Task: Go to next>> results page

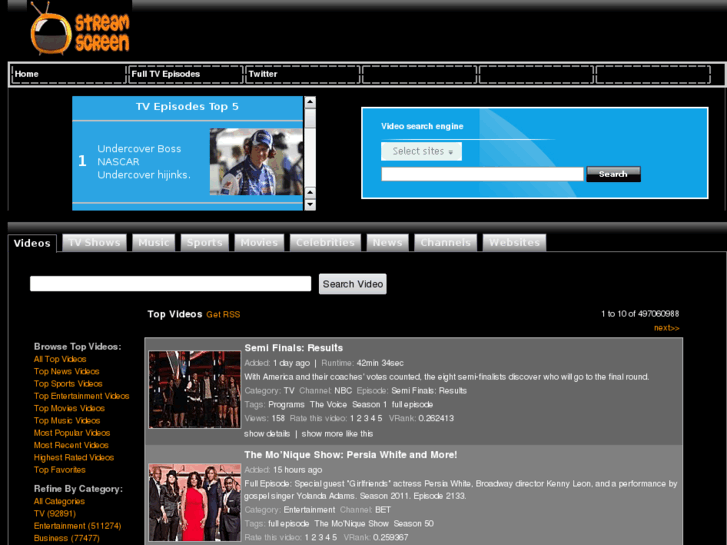Action: coord(667,328)
